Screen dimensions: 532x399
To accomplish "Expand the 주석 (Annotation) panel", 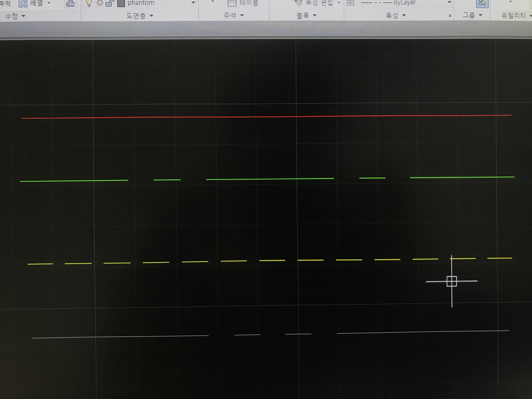I will pyautogui.click(x=234, y=15).
